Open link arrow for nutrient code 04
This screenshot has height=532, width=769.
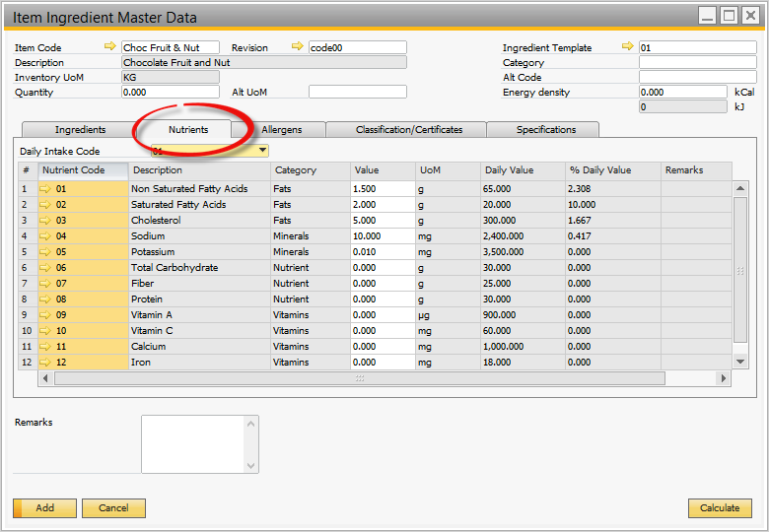click(45, 236)
